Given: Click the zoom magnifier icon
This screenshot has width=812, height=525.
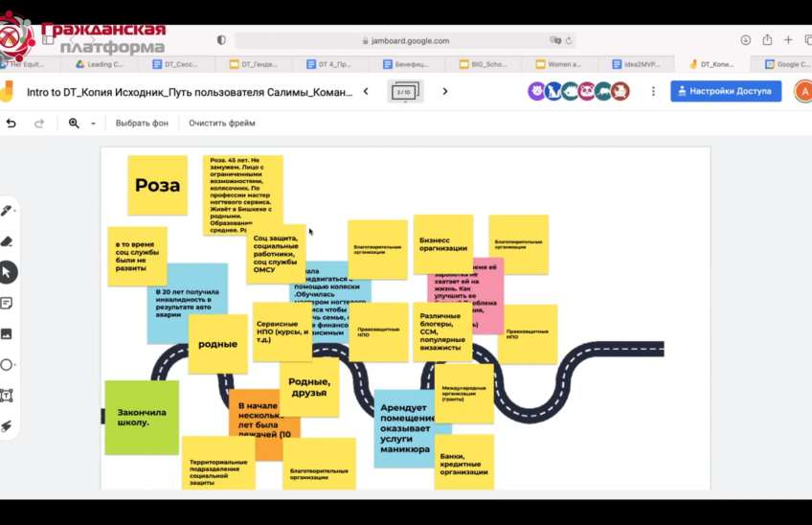Looking at the screenshot, I should 74,124.
